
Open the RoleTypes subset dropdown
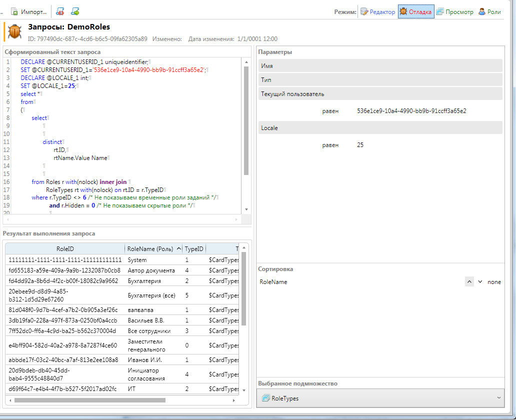click(x=380, y=398)
